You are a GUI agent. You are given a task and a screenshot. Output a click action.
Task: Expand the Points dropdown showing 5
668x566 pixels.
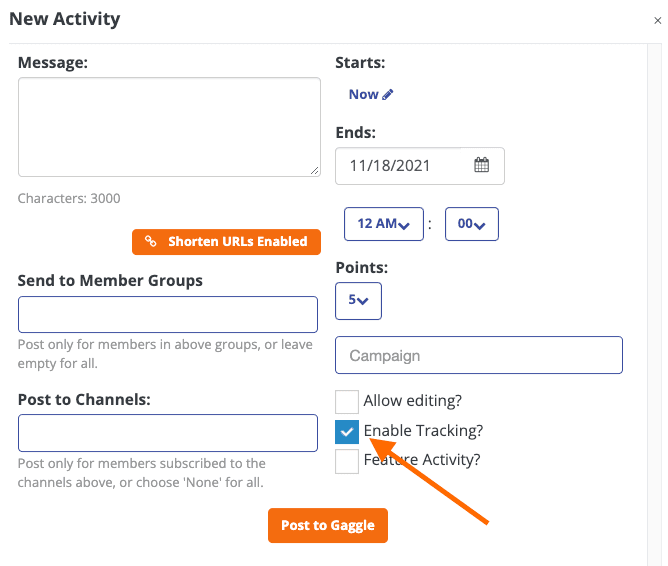click(358, 301)
